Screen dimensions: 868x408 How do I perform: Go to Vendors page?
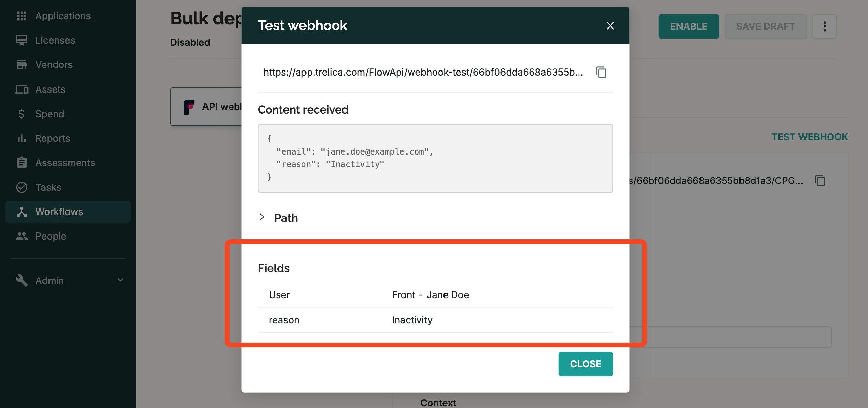coord(54,65)
